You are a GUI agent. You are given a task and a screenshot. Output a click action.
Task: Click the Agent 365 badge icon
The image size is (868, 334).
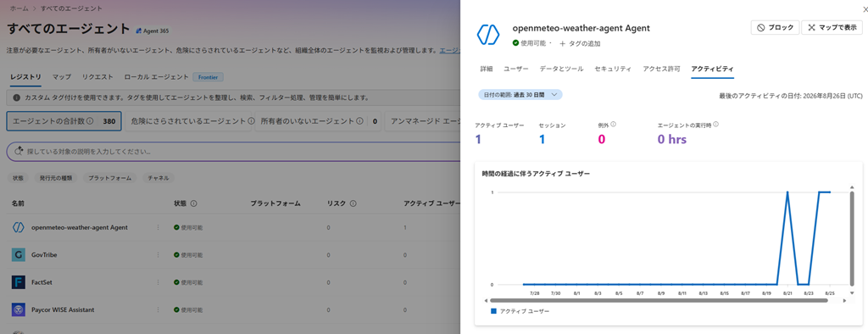click(x=139, y=31)
